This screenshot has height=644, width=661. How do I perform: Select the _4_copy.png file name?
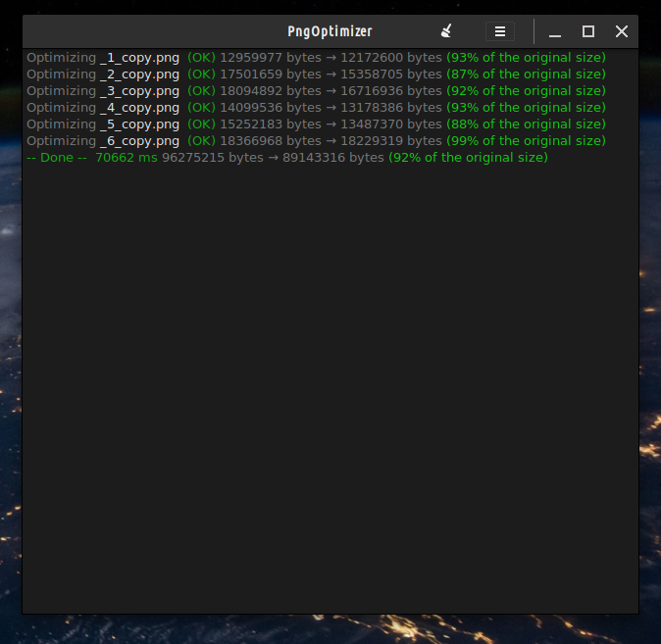tap(139, 108)
